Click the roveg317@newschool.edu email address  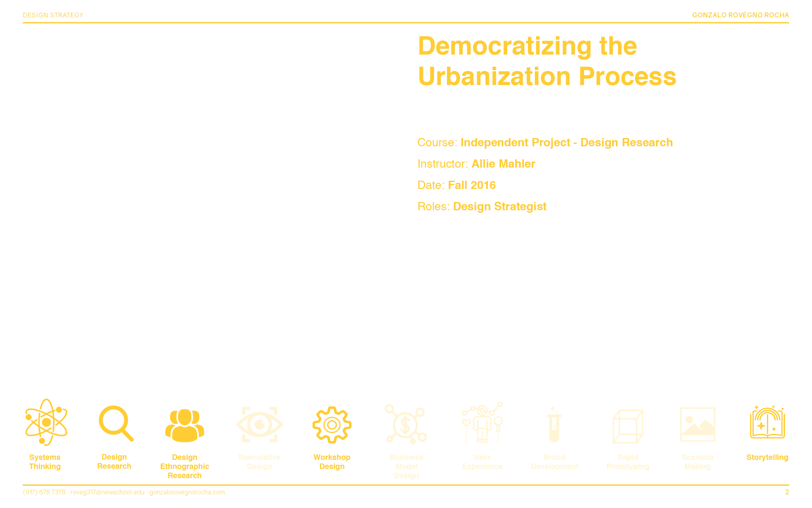tap(108, 492)
